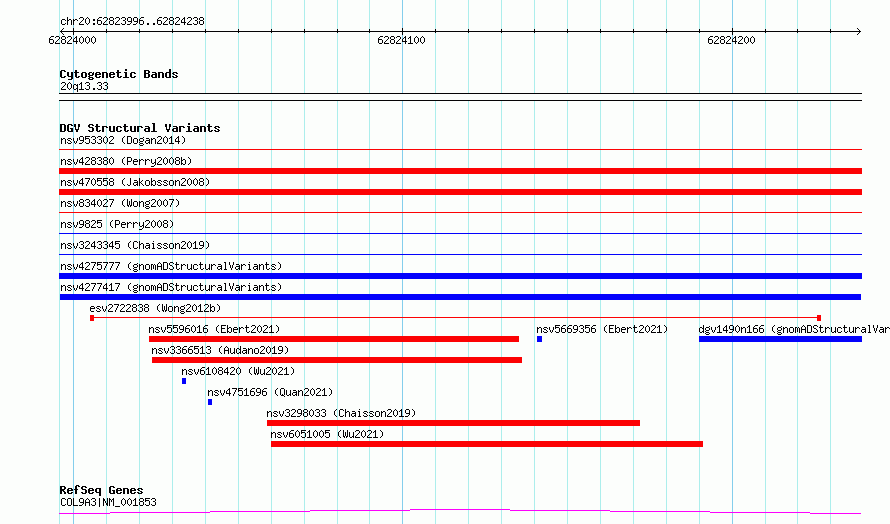Click the nsv953302 (Dogan2014) variant label
The width and height of the screenshot is (890, 524).
coord(123,140)
